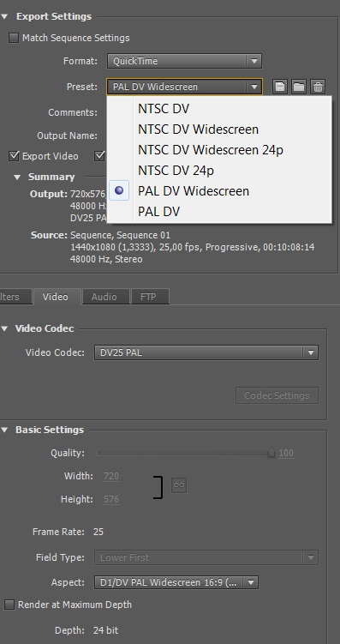Switch to the Audio tab

104,297
